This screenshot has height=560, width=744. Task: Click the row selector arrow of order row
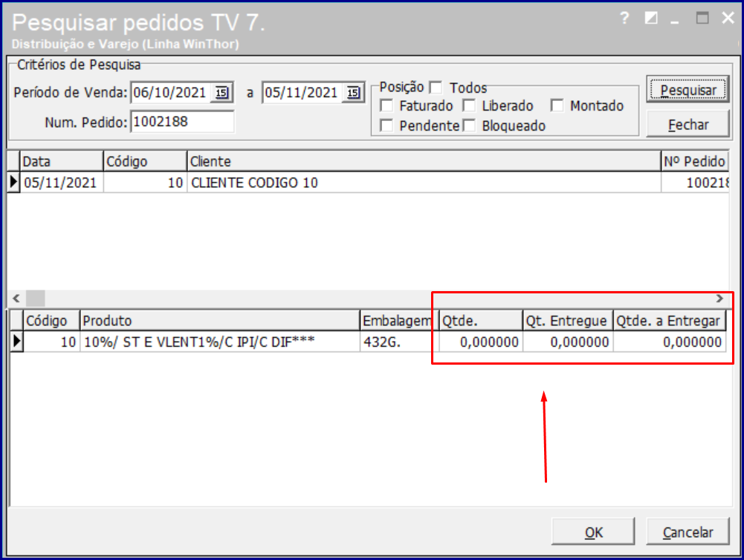13,182
